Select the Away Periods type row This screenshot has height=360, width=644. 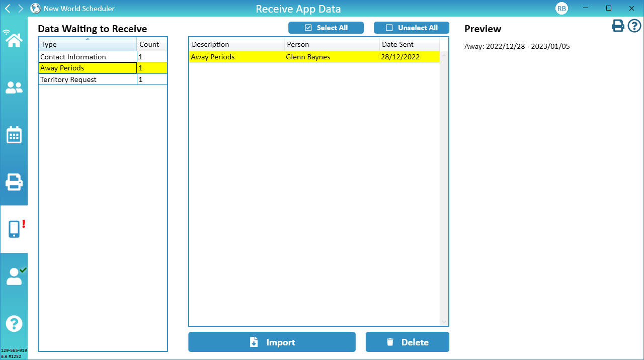pyautogui.click(x=103, y=68)
